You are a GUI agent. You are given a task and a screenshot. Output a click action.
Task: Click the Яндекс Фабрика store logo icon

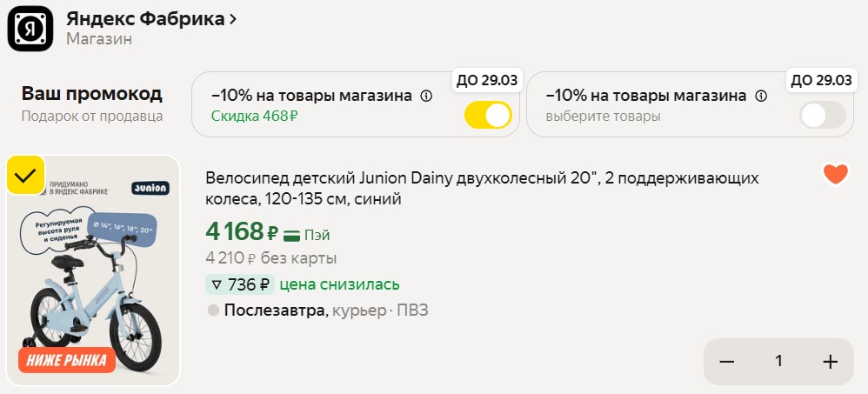(31, 27)
